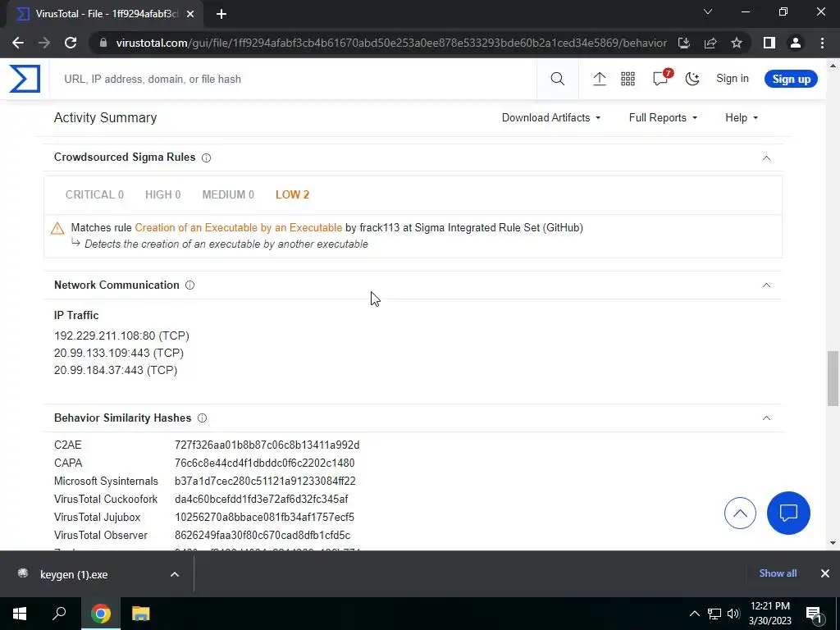Click CAPA hash value 76c6c8e44cd4f1dbddc0f6c2202c1480
This screenshot has height=630, width=840.
pyautogui.click(x=265, y=463)
